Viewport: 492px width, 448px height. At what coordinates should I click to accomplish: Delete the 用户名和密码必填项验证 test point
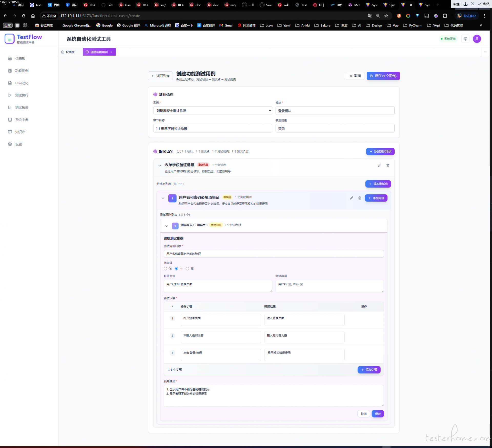click(360, 198)
